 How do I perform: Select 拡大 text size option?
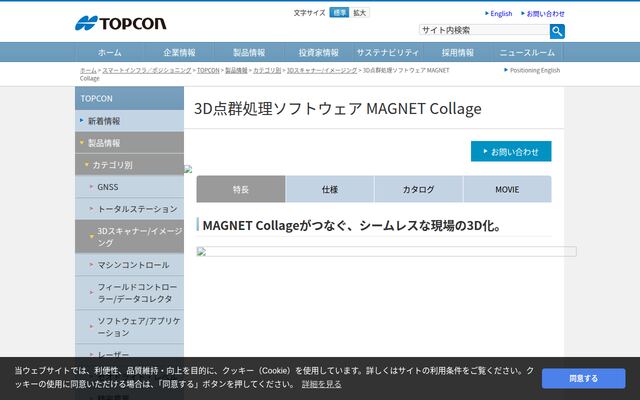pos(360,13)
